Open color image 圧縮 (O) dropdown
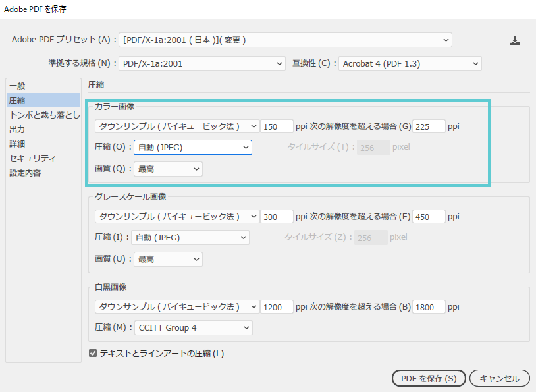This screenshot has width=536, height=392. (x=192, y=148)
